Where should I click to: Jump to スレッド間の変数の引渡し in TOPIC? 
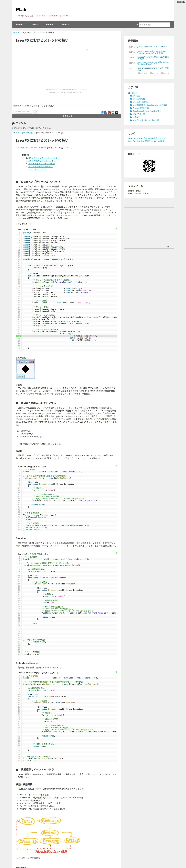[41, 167]
